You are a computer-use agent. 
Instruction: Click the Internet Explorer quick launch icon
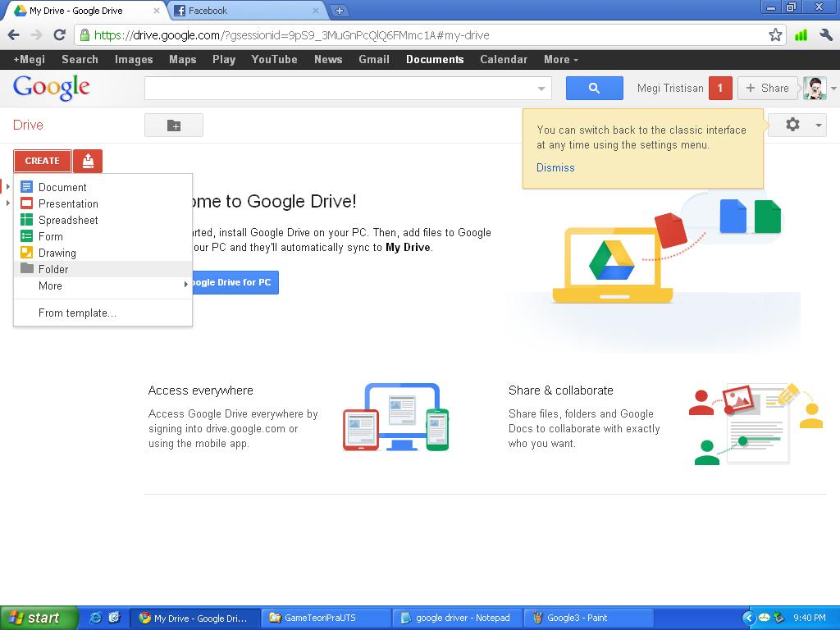[x=95, y=618]
